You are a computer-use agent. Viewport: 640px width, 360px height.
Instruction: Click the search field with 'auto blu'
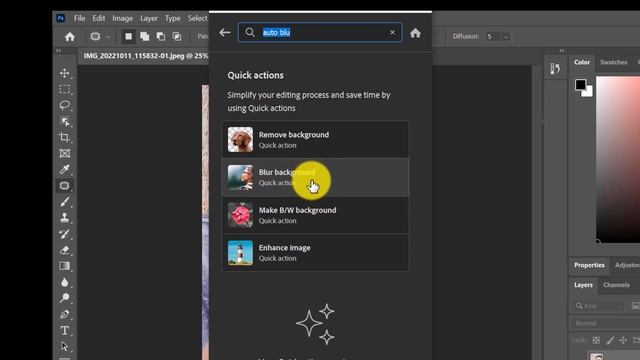(320, 32)
